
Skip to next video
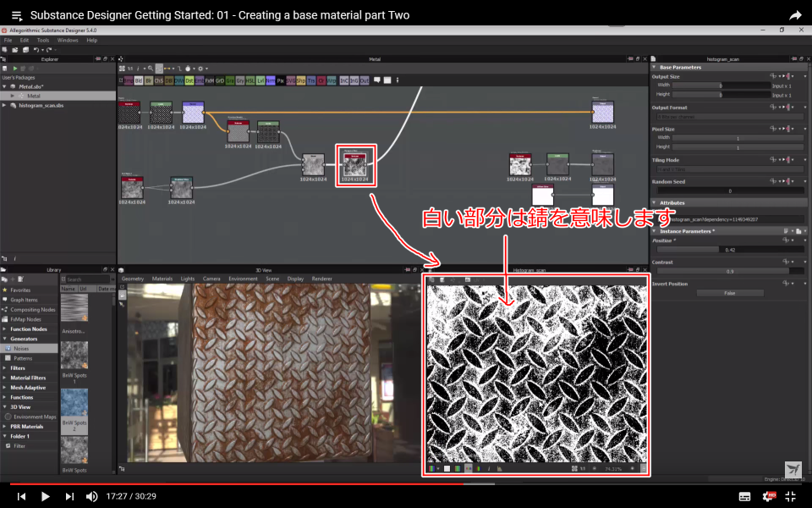tap(69, 497)
